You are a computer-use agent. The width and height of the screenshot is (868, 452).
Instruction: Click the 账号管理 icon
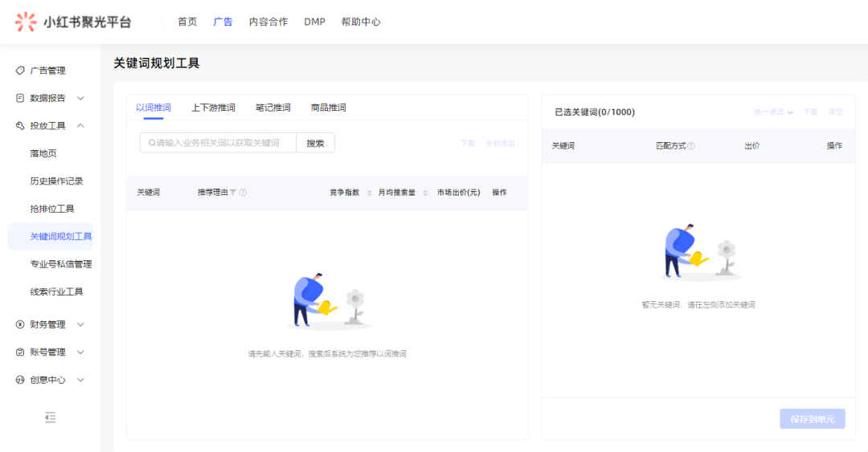20,352
